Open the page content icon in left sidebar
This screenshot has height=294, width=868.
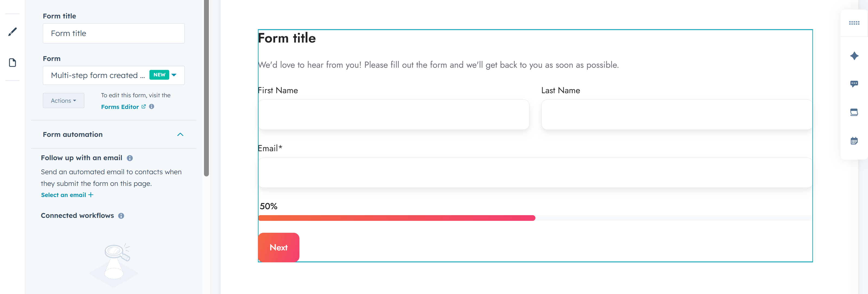[12, 62]
